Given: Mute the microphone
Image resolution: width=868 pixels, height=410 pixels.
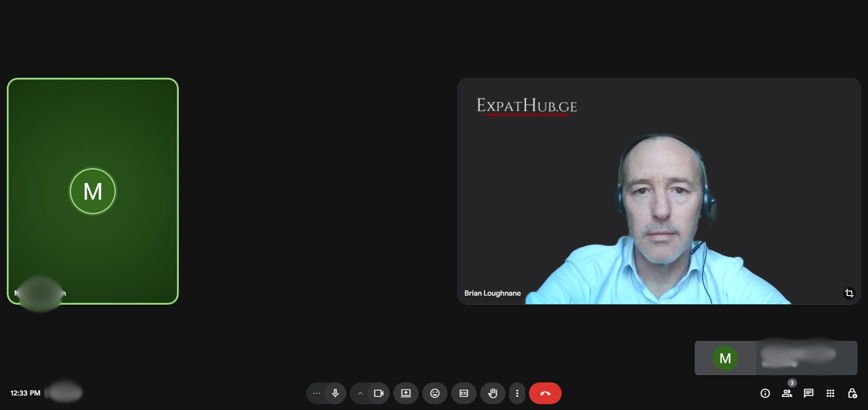Looking at the screenshot, I should coord(335,393).
